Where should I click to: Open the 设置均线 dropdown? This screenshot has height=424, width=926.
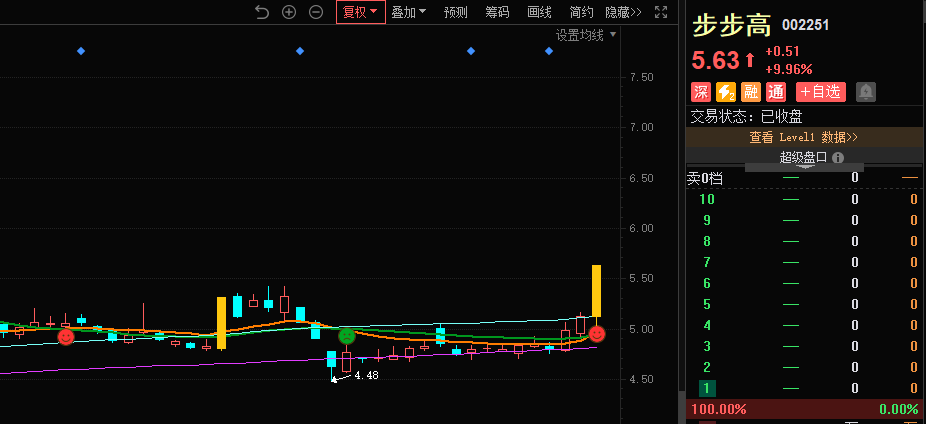point(586,35)
